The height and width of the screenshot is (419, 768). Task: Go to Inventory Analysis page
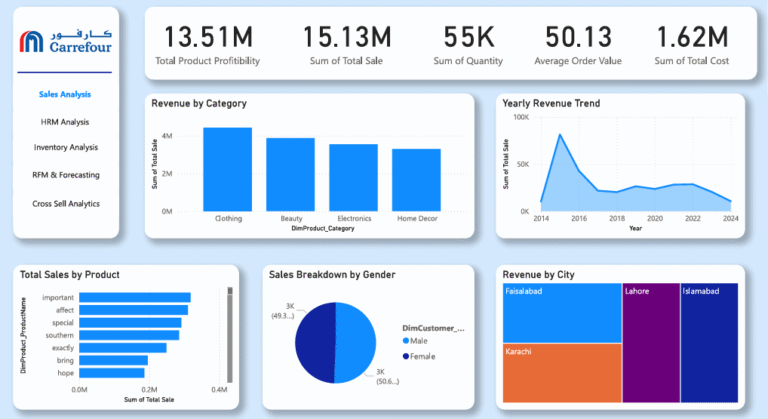tap(65, 148)
